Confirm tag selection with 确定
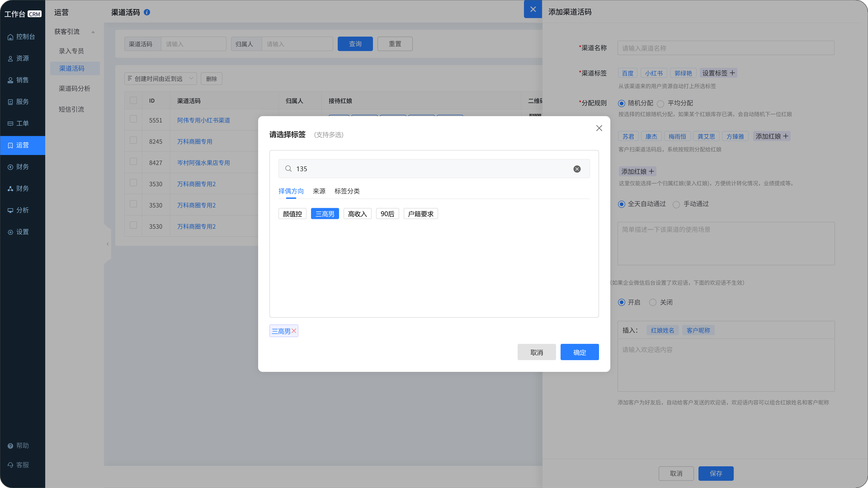868x488 pixels. (579, 352)
